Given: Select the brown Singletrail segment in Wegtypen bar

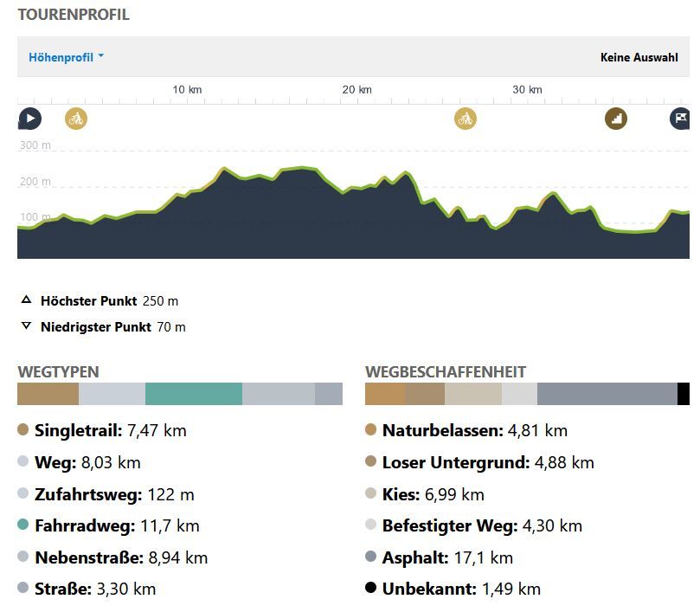Looking at the screenshot, I should 48,395.
